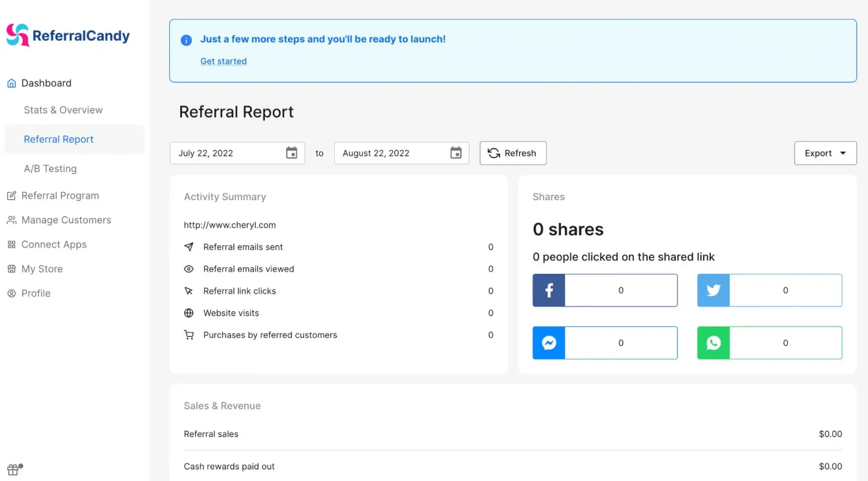Click the ReferralCandy logo
Image resolution: width=868 pixels, height=481 pixels.
pyautogui.click(x=68, y=35)
